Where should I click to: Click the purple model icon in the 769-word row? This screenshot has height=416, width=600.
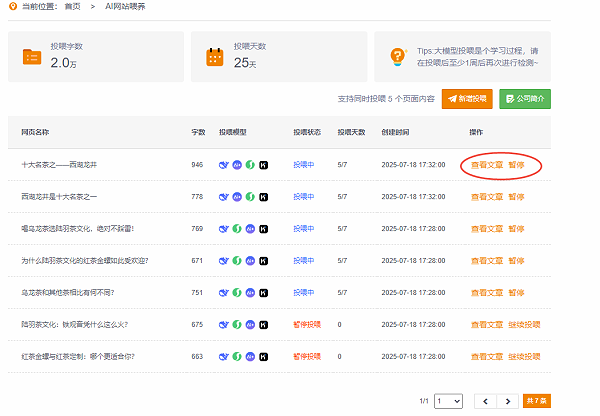pyautogui.click(x=250, y=229)
